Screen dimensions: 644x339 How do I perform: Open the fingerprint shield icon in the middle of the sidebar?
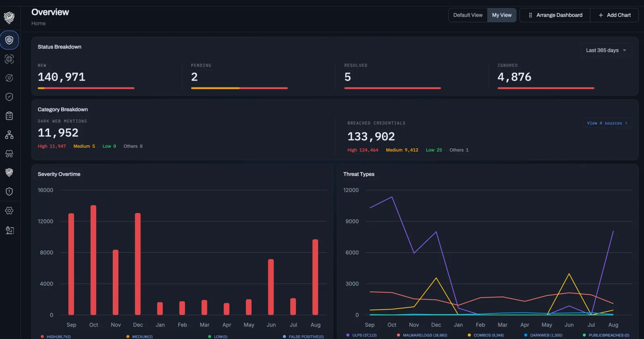[x=9, y=173]
